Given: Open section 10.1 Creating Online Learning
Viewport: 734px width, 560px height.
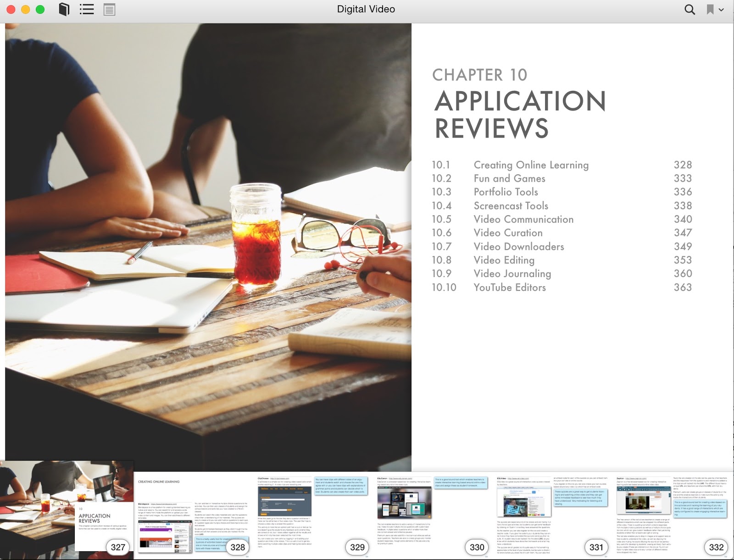Looking at the screenshot, I should pos(531,165).
